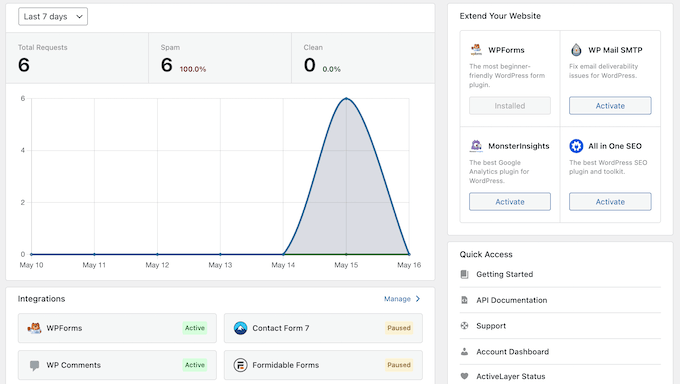
Task: Open the Getting Started link
Action: click(505, 274)
